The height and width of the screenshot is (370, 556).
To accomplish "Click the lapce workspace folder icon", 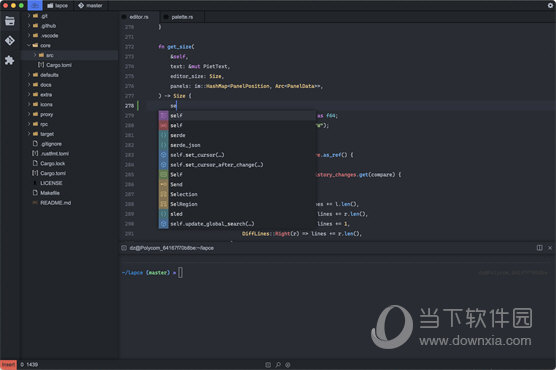I will pyautogui.click(x=50, y=5).
